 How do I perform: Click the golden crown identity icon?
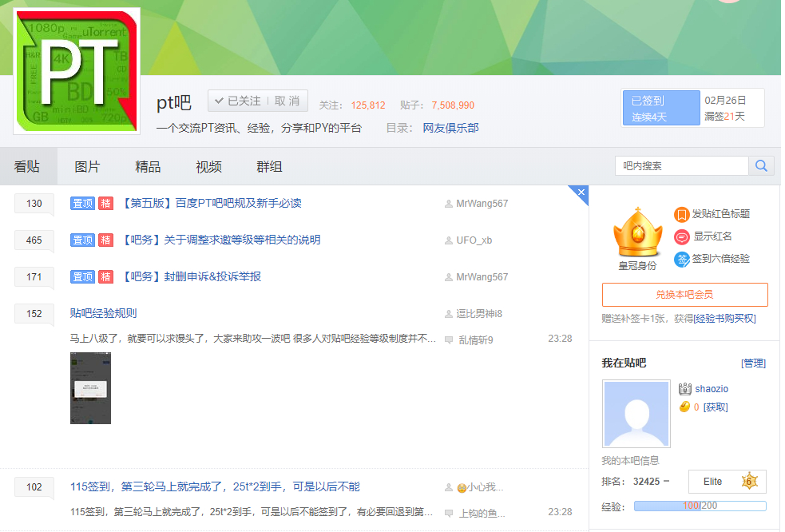tap(637, 232)
